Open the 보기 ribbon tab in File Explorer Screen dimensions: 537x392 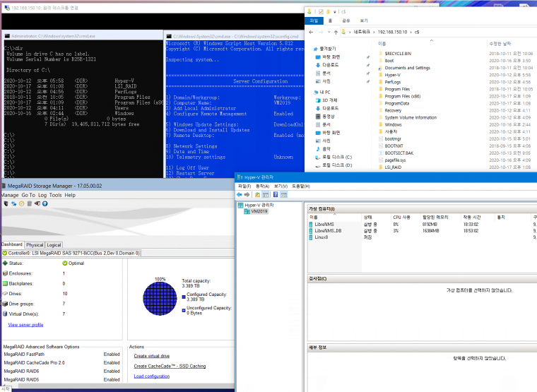[x=364, y=21]
